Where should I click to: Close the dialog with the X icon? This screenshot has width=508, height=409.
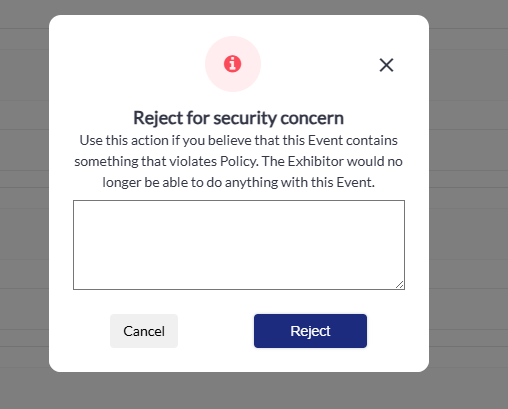tap(386, 65)
